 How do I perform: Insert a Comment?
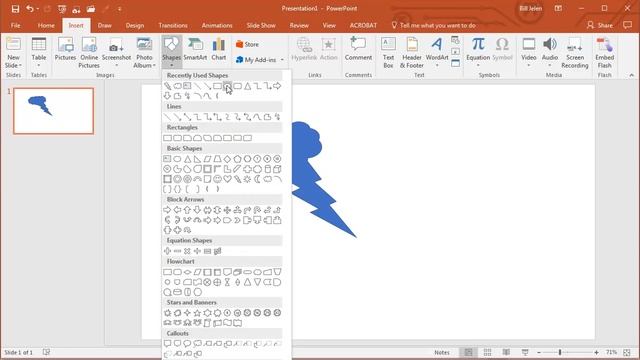tap(358, 49)
